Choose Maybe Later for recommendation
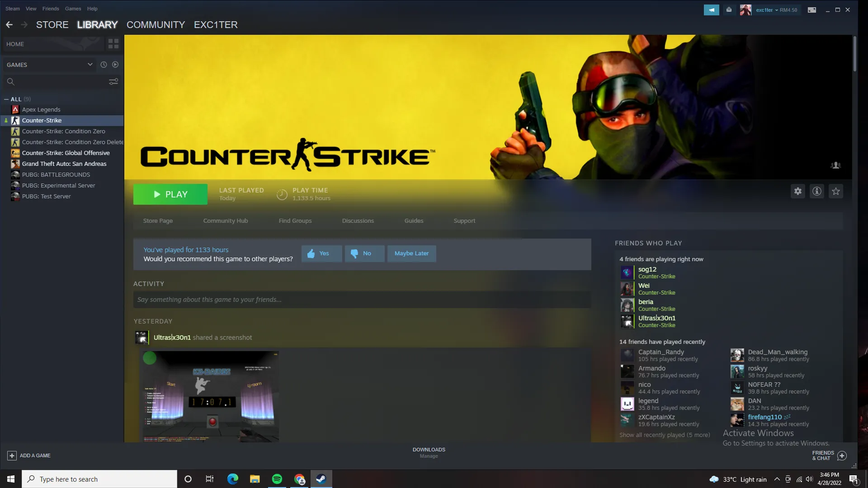 411,253
